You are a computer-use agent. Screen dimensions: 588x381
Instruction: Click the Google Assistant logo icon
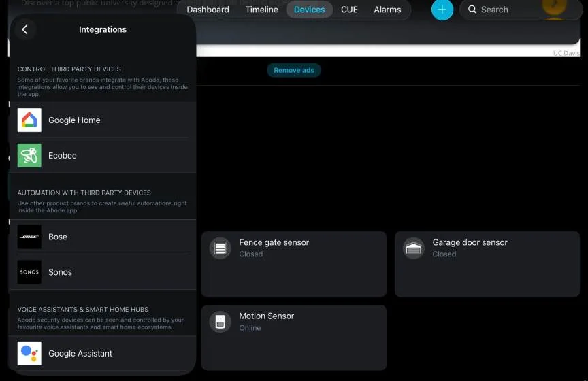tap(29, 353)
